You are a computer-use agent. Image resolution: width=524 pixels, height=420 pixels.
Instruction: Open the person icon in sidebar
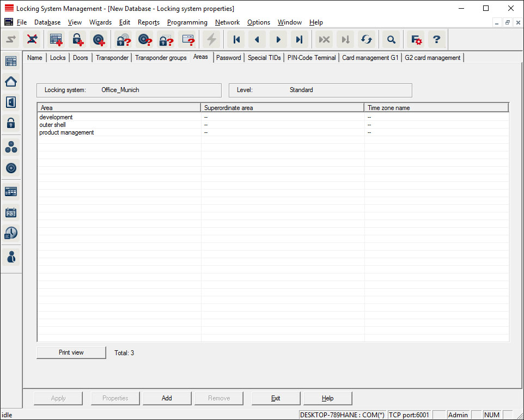tap(11, 256)
